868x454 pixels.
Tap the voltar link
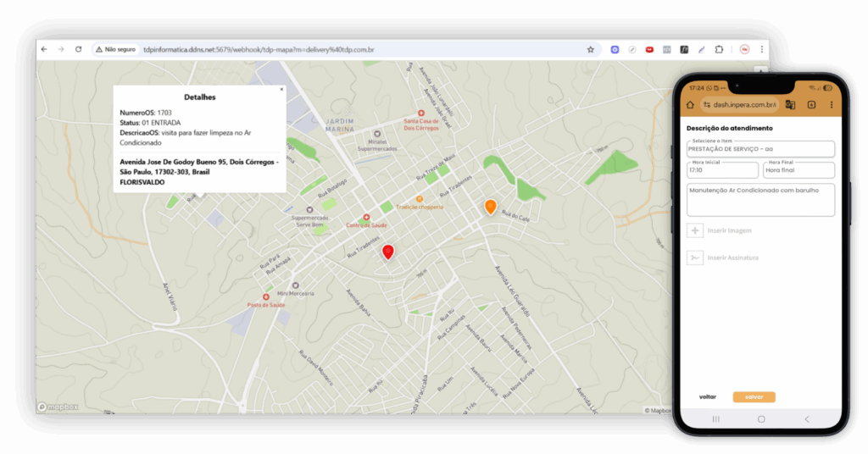[707, 396]
